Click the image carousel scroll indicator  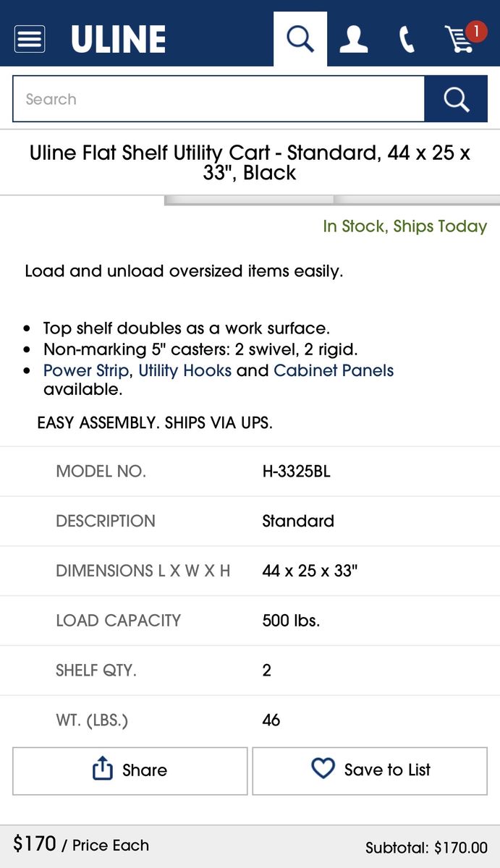tap(249, 200)
